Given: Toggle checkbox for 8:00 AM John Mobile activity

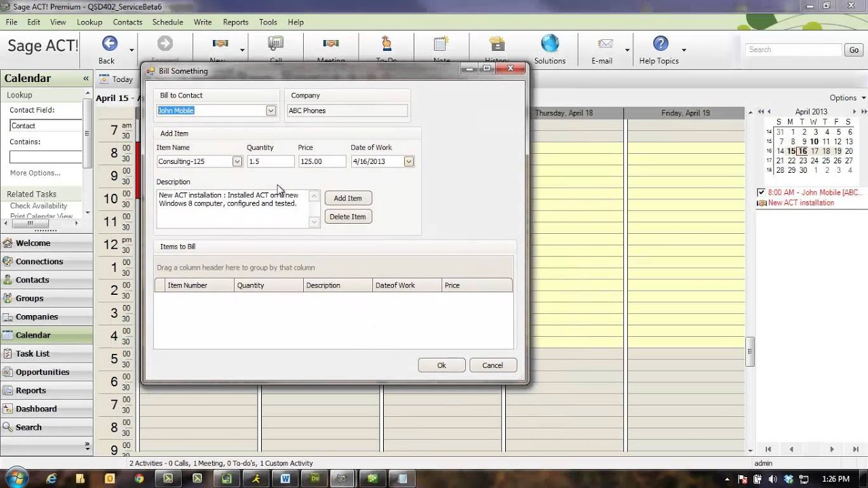Looking at the screenshot, I should (x=761, y=192).
